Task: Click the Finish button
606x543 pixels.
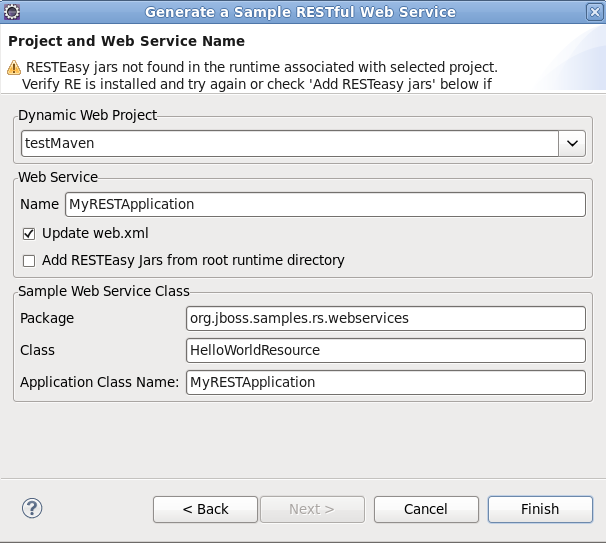Action: 540,509
